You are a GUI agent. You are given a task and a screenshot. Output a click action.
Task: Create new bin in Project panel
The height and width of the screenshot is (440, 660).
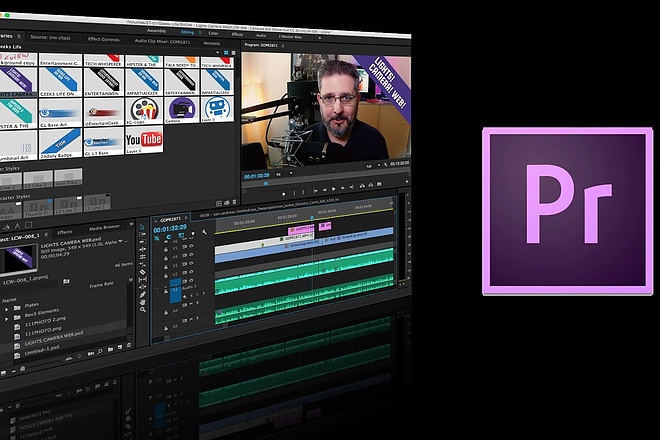[110, 349]
